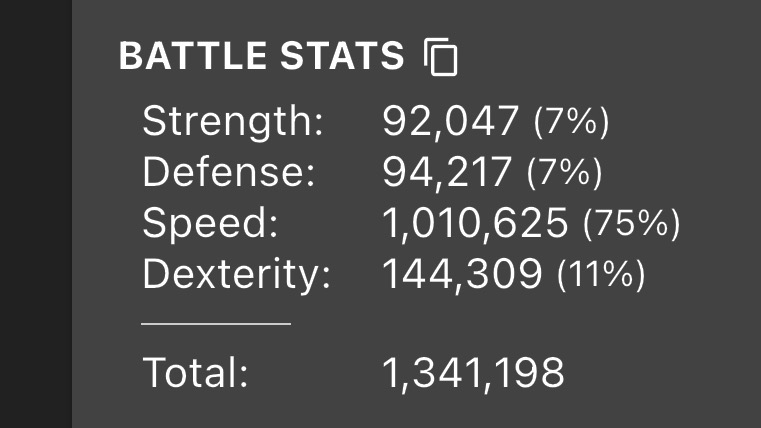Click the Strength value 92,047

pyautogui.click(x=450, y=121)
